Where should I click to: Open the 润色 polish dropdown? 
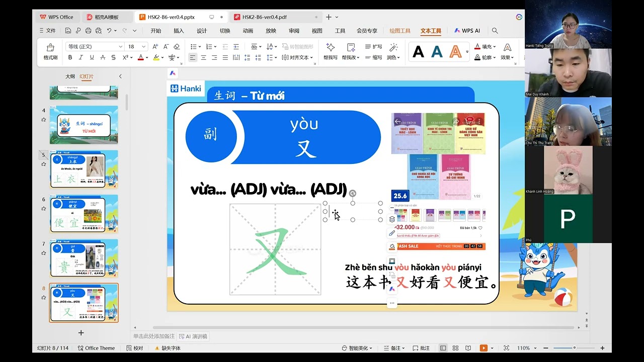point(393,52)
